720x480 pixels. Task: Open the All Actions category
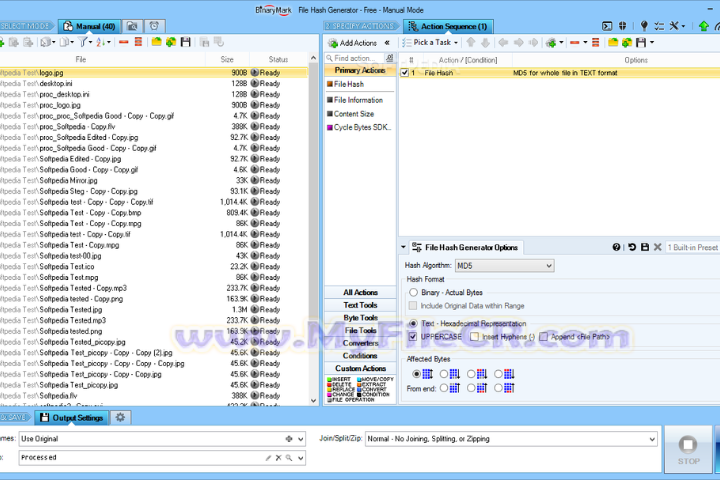pyautogui.click(x=360, y=293)
